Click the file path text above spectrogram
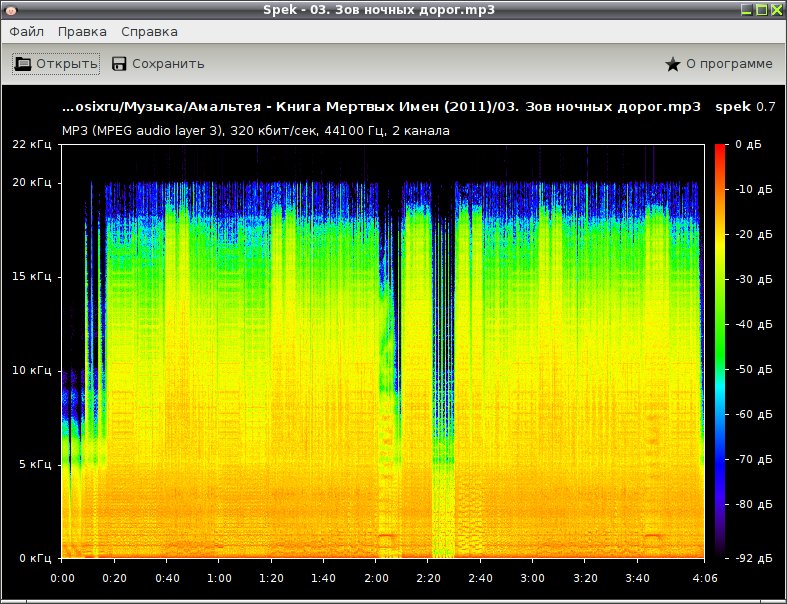 pyautogui.click(x=381, y=107)
